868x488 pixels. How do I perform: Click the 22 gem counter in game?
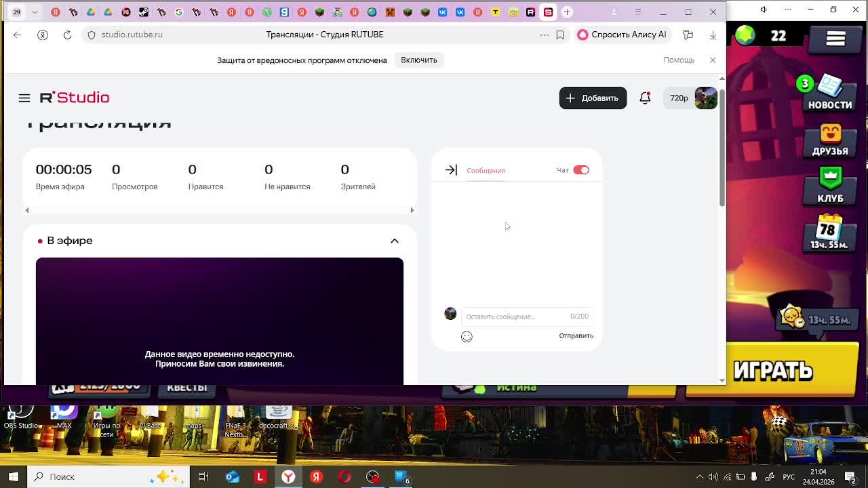pyautogui.click(x=778, y=36)
